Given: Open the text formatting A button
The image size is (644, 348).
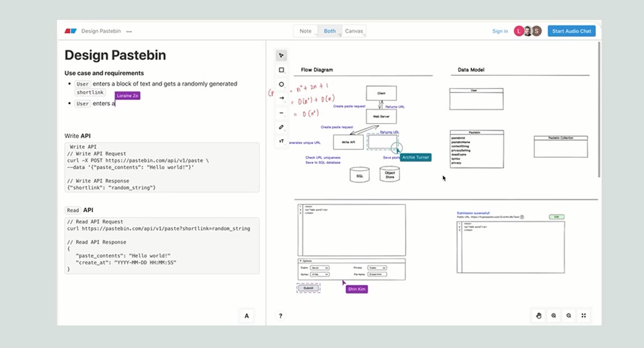Looking at the screenshot, I should (247, 316).
